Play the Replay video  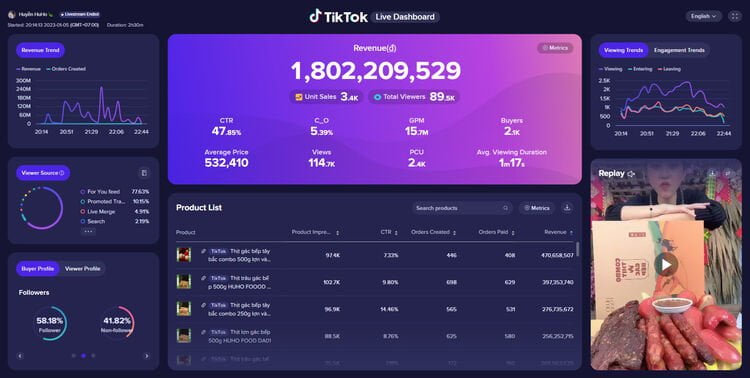[x=666, y=264]
